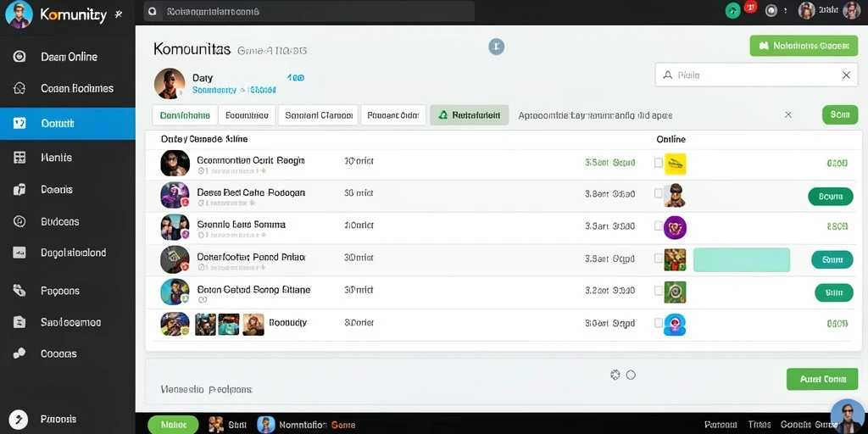The image size is (868, 434).
Task: Focus the Diaile search input
Action: pos(756,75)
